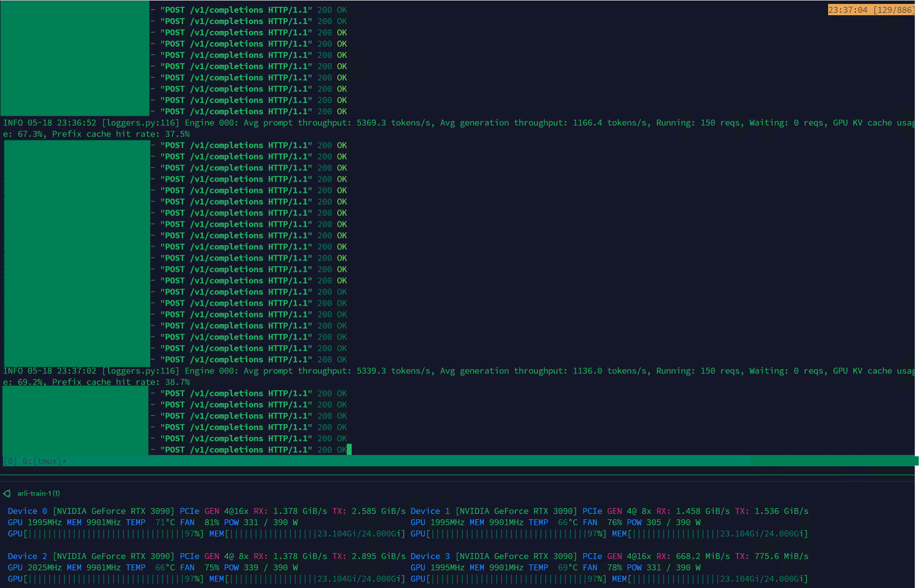The width and height of the screenshot is (919, 588).
Task: Click the 'INFO 05-18 23:37:02' log timestamp
Action: coord(50,371)
